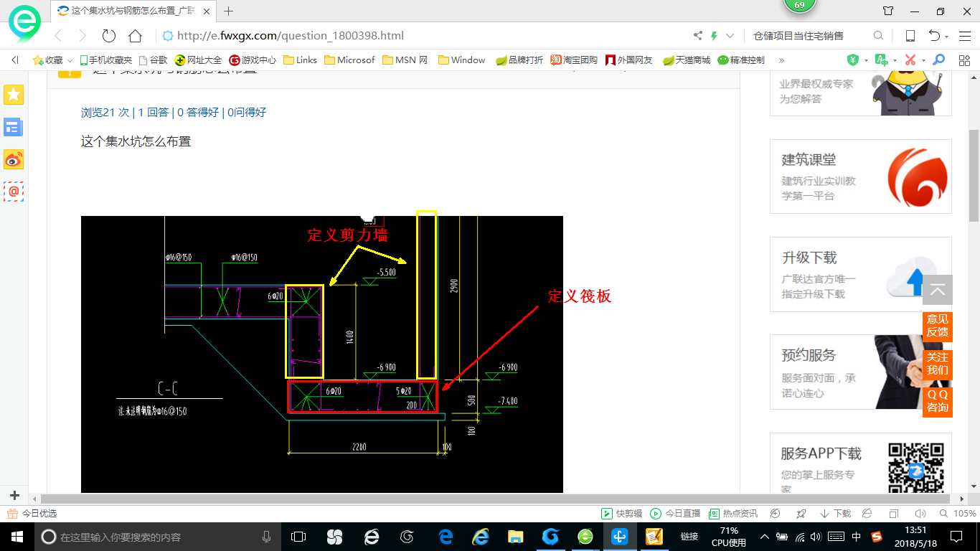Expand the scissors screenshot dropdown arrow

(923, 61)
